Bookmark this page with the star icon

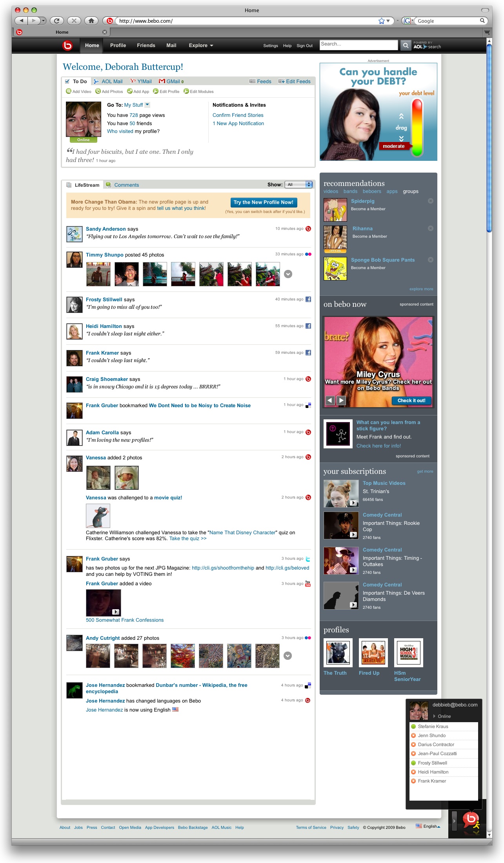(x=381, y=21)
